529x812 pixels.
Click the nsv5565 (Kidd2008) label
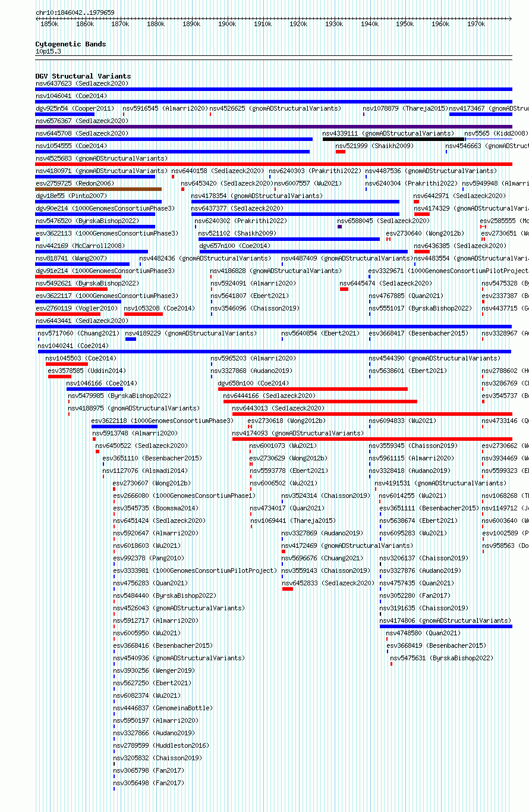pos(496,133)
